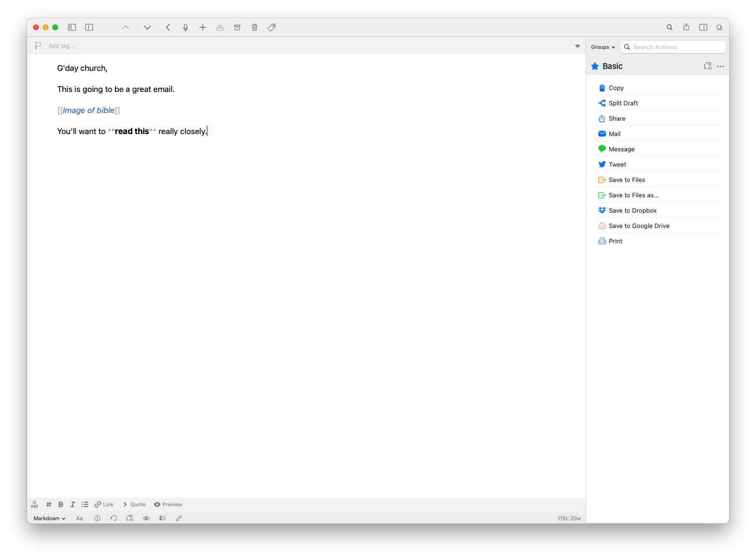This screenshot has width=756, height=559.
Task: Expand the tag bar dropdown triangle
Action: (x=578, y=46)
